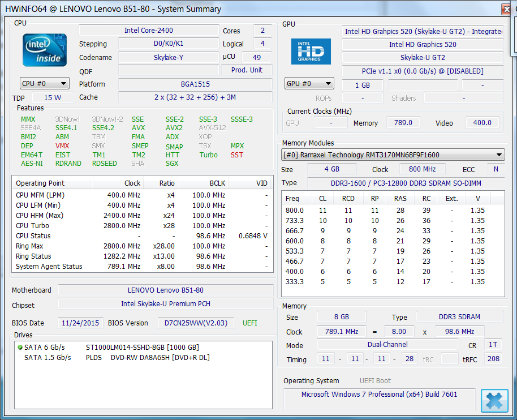Click the green UEFI label
The image size is (517, 420).
249,323
